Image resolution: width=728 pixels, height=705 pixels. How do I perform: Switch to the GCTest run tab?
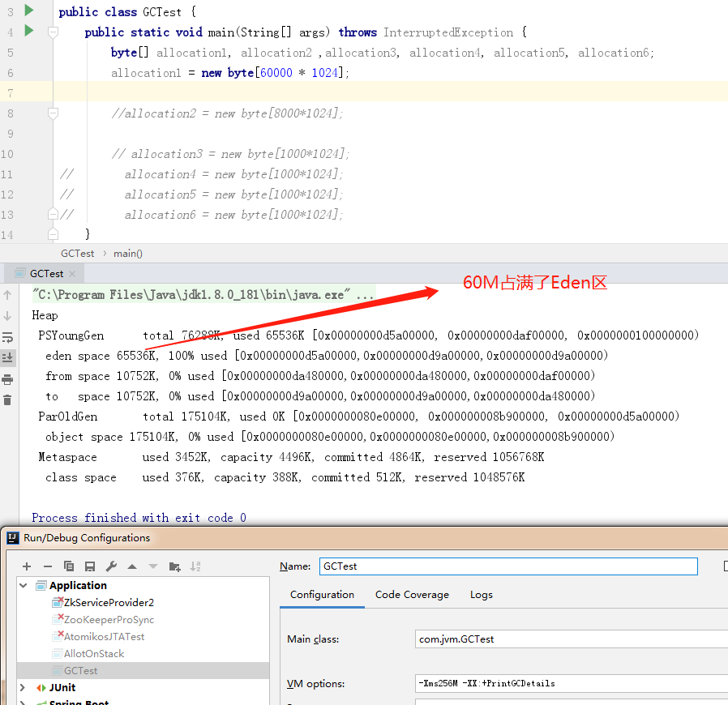pos(46,274)
